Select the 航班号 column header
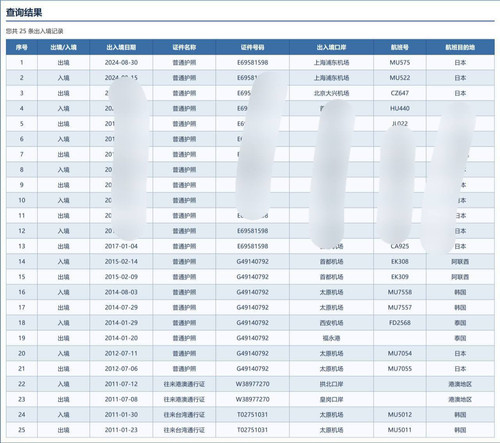This screenshot has height=443, width=500. click(400, 47)
